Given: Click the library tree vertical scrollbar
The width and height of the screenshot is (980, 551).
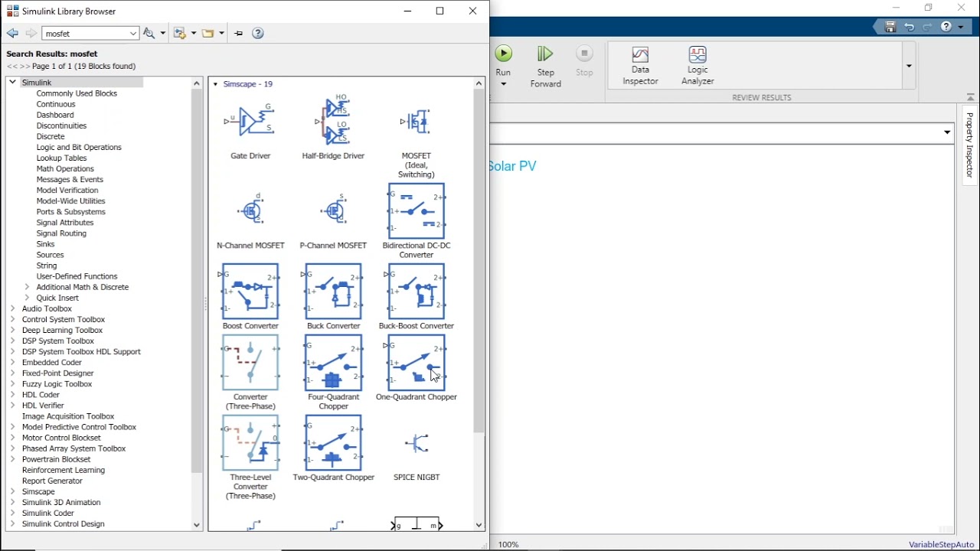Looking at the screenshot, I should tap(197, 281).
